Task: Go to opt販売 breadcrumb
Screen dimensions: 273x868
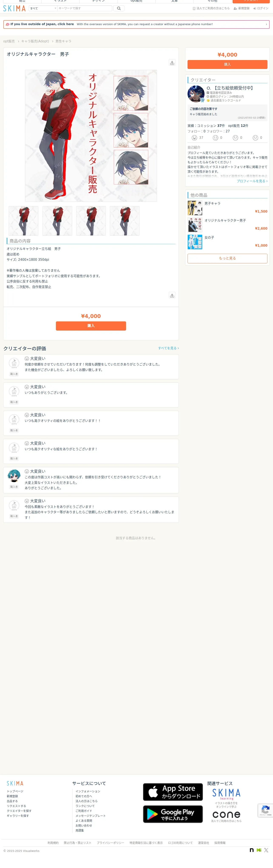Action: (x=9, y=42)
